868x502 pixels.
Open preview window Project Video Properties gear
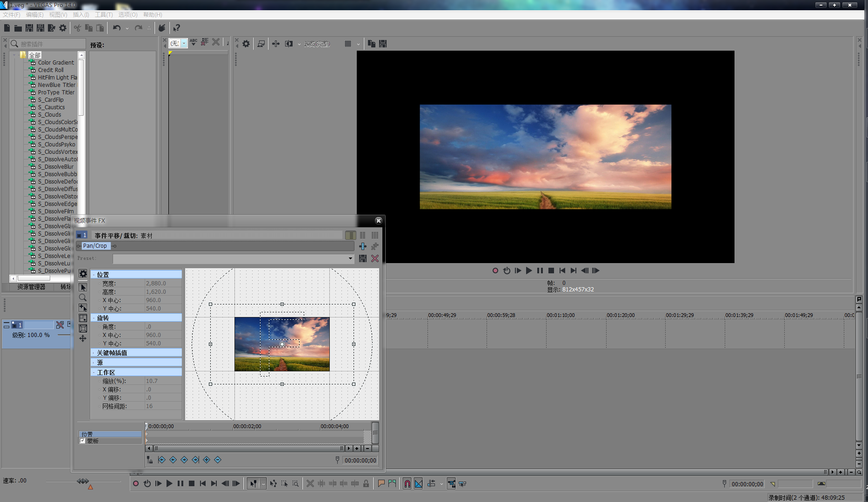coord(246,44)
